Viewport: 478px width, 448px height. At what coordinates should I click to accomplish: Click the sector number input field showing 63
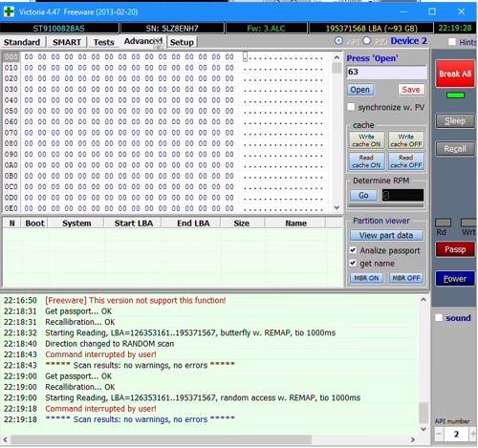click(x=386, y=73)
